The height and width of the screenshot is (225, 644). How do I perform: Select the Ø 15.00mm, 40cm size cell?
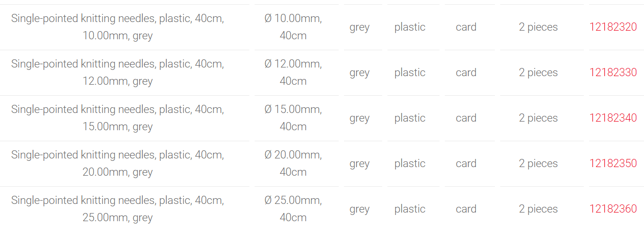293,118
